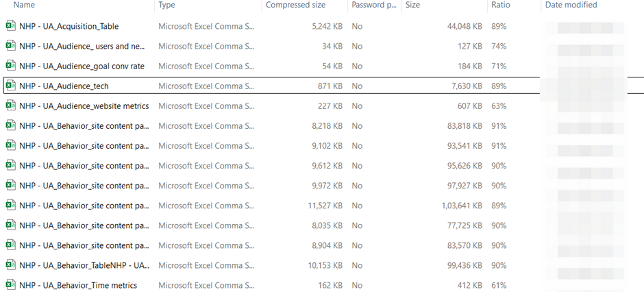Click the Ratio column header
The image size is (644, 307).
click(500, 5)
